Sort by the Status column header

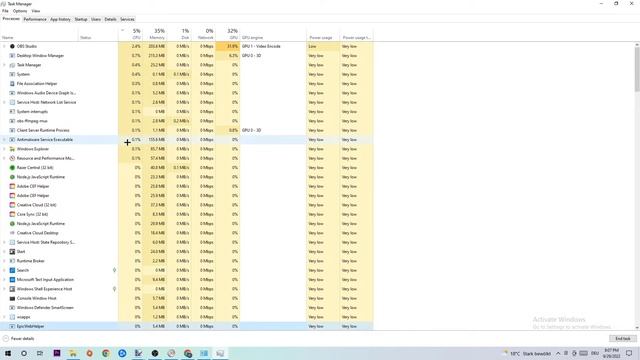coord(98,34)
